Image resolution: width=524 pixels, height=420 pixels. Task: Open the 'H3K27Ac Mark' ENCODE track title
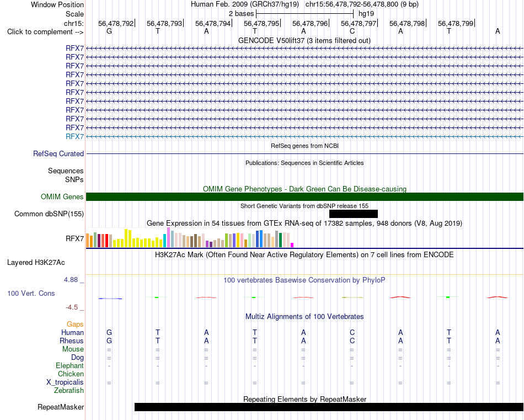(304, 255)
